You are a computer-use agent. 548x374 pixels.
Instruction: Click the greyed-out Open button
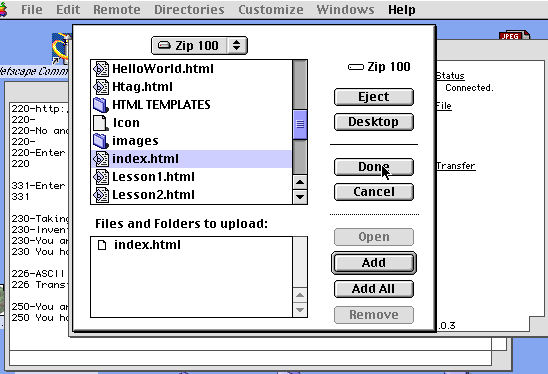click(374, 237)
